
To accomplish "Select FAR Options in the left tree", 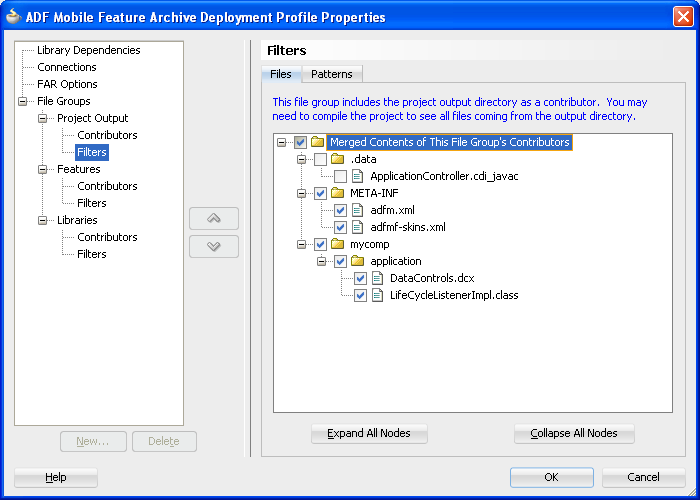I will pos(67,84).
